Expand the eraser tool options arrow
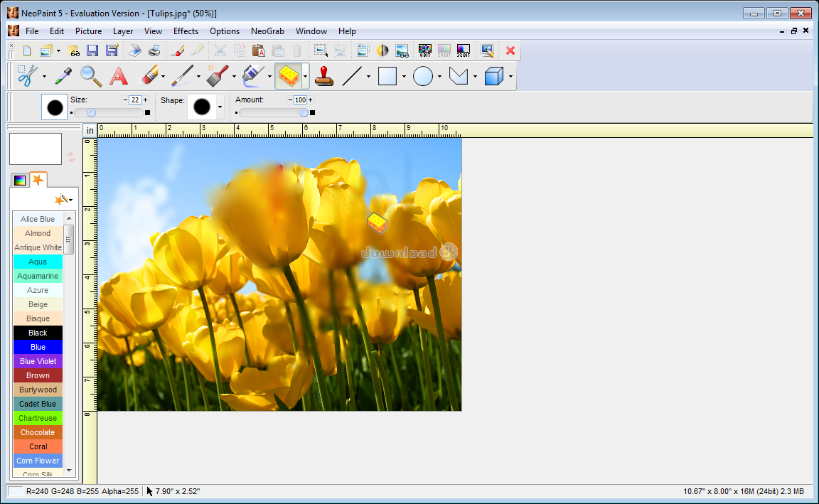This screenshot has width=819, height=504. 163,77
